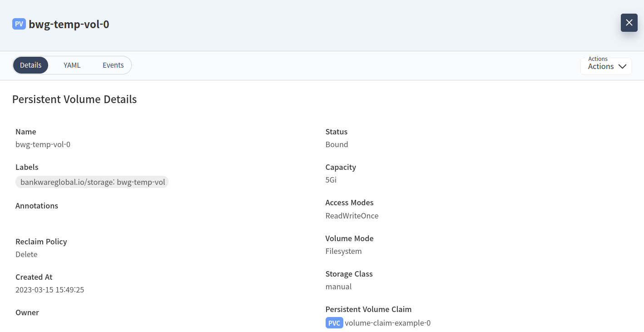The image size is (644, 332).
Task: Select the Name value bwg-temp-vol-0
Action: click(x=43, y=144)
